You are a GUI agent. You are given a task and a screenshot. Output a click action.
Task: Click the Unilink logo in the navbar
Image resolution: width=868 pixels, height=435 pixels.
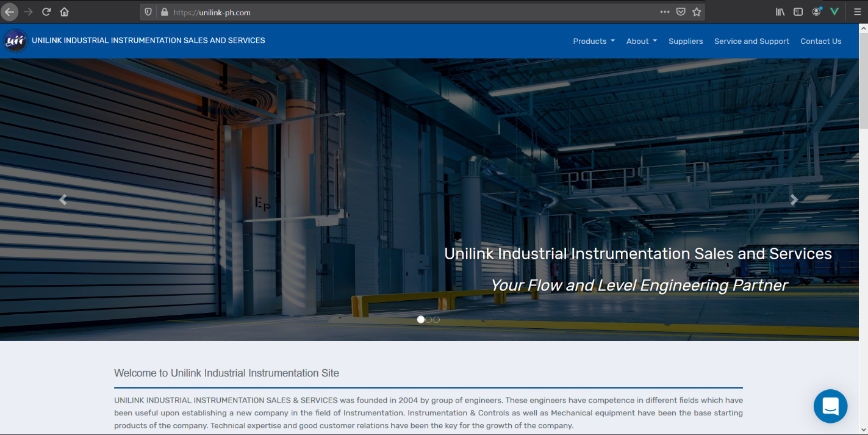click(15, 41)
